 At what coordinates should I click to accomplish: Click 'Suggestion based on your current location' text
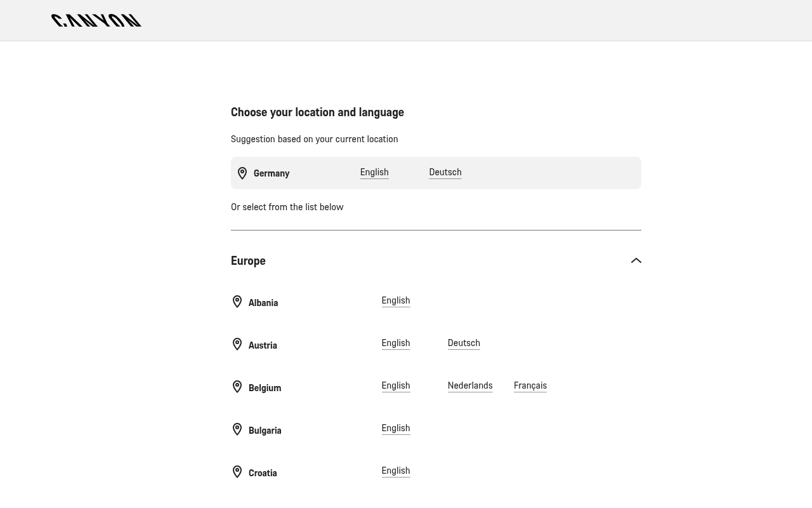314,139
